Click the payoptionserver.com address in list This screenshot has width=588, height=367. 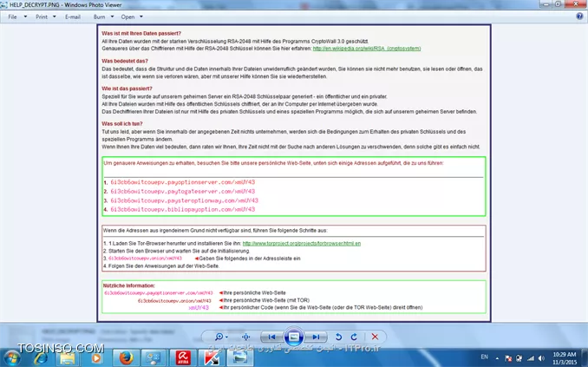click(183, 182)
